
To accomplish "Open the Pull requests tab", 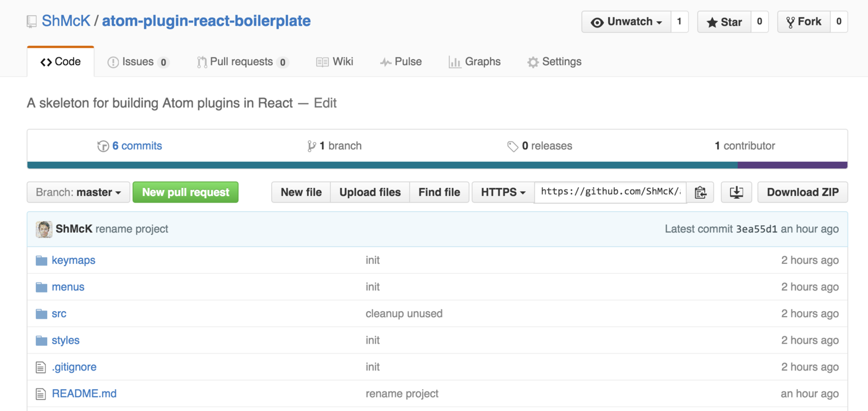I will point(242,62).
